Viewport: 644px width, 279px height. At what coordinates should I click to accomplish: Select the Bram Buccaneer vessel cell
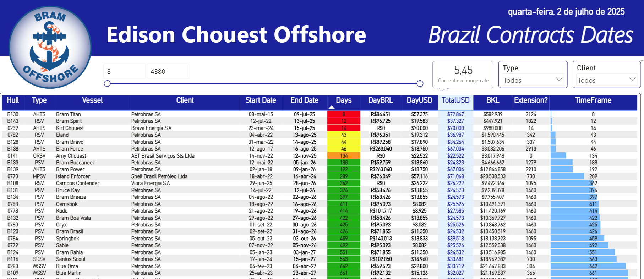click(75, 163)
